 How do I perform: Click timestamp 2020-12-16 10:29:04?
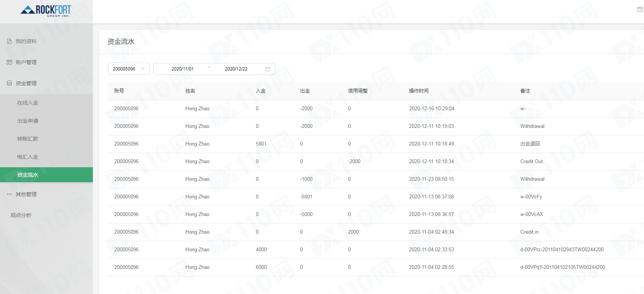coord(432,109)
